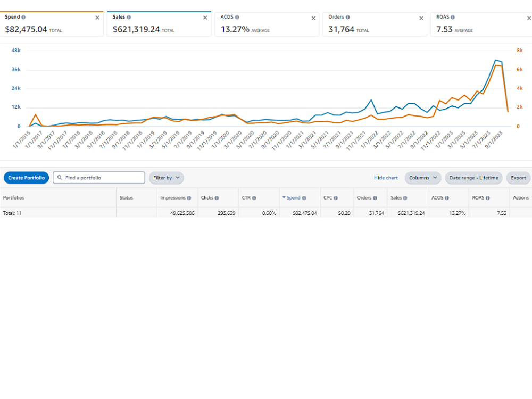Viewport: 532px width, 399px height.
Task: Click the Create Portfolio button
Action: (x=27, y=178)
